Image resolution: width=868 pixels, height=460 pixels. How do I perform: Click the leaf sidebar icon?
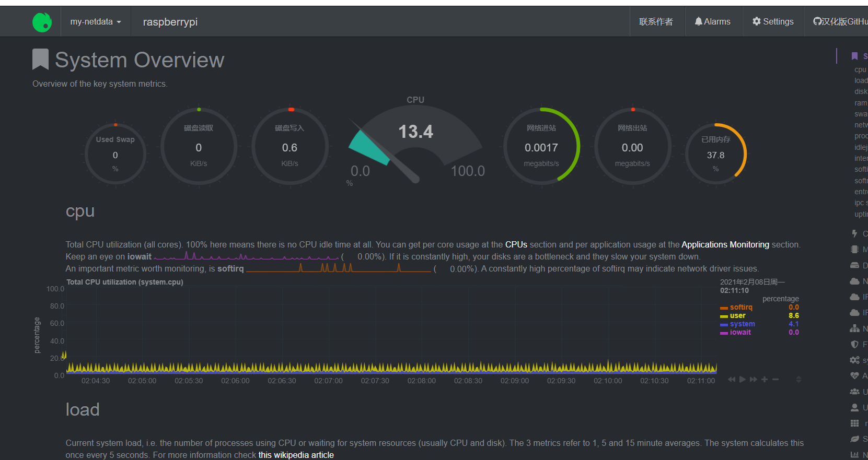(x=854, y=439)
